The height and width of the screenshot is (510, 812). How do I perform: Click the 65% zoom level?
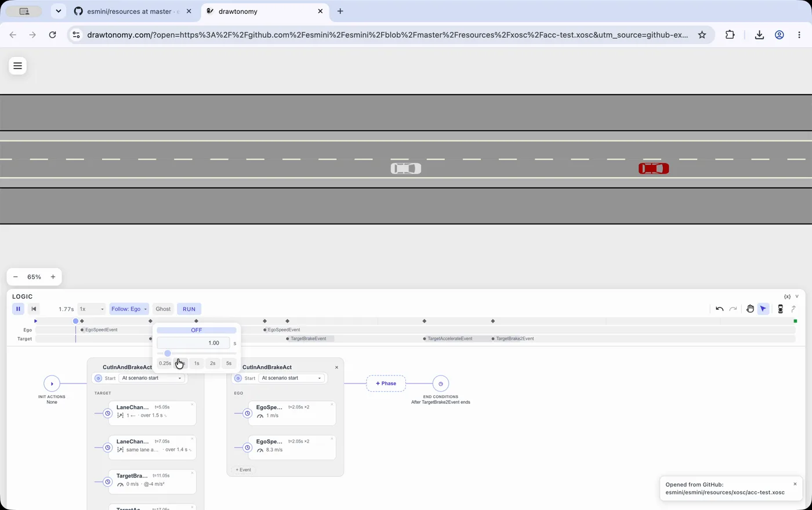(x=34, y=277)
